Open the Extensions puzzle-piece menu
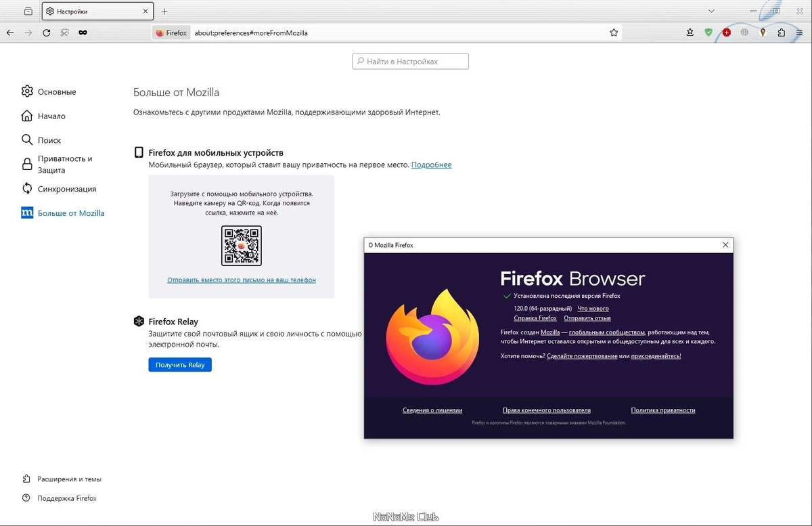Screen dimensions: 812x526 coord(781,32)
